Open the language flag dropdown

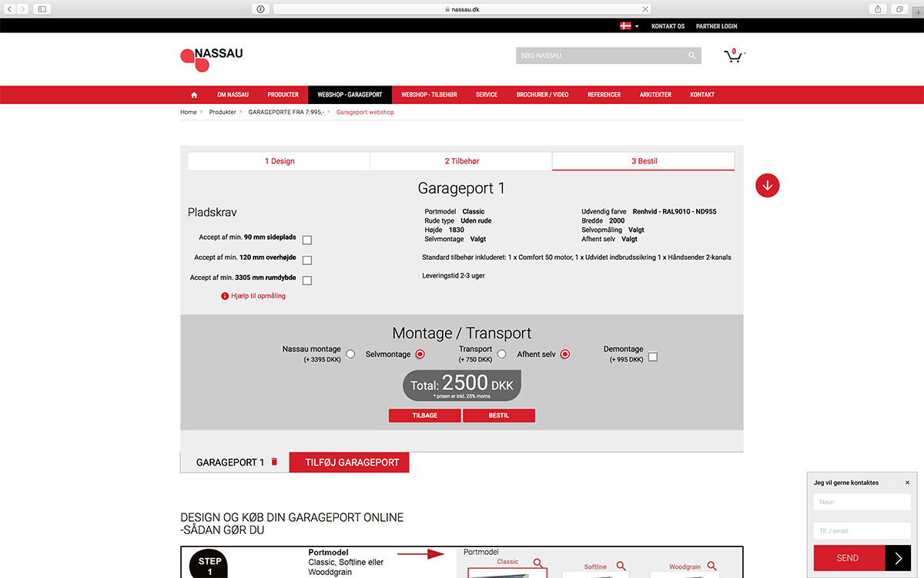point(629,26)
